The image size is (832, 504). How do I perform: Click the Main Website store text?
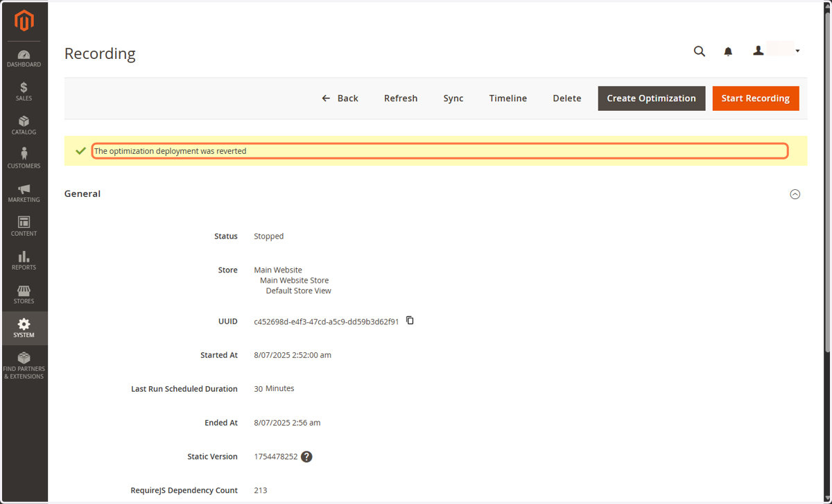click(278, 270)
